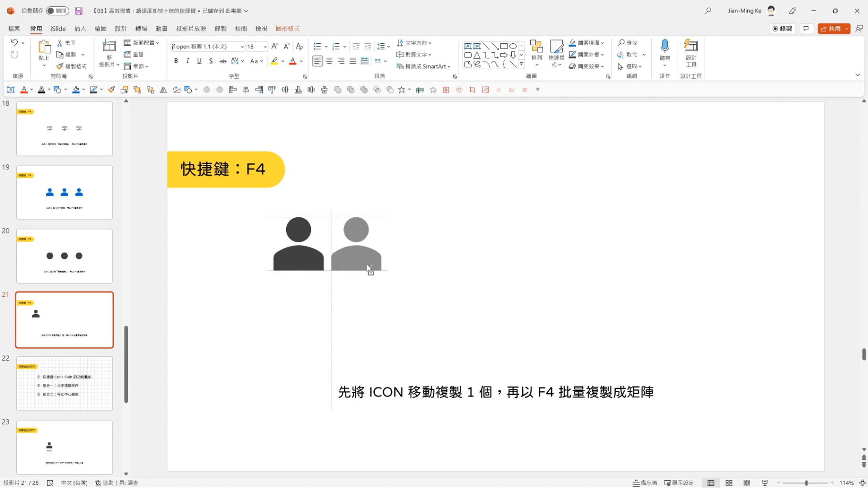This screenshot has height=488, width=868.
Task: Toggle bold formatting
Action: (x=176, y=61)
